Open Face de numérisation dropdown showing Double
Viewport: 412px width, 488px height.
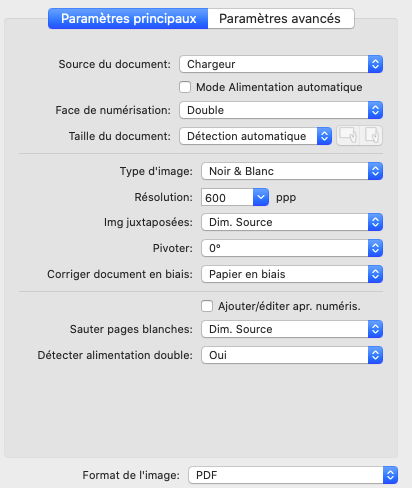point(281,110)
